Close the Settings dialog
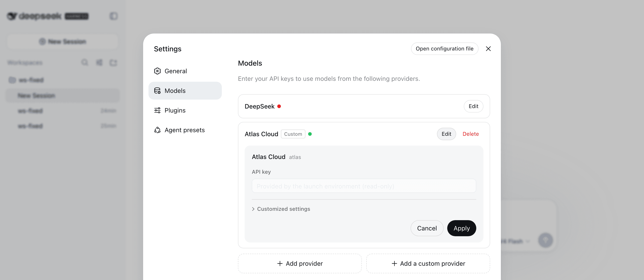Screen dimensions: 644x280 pos(488,49)
